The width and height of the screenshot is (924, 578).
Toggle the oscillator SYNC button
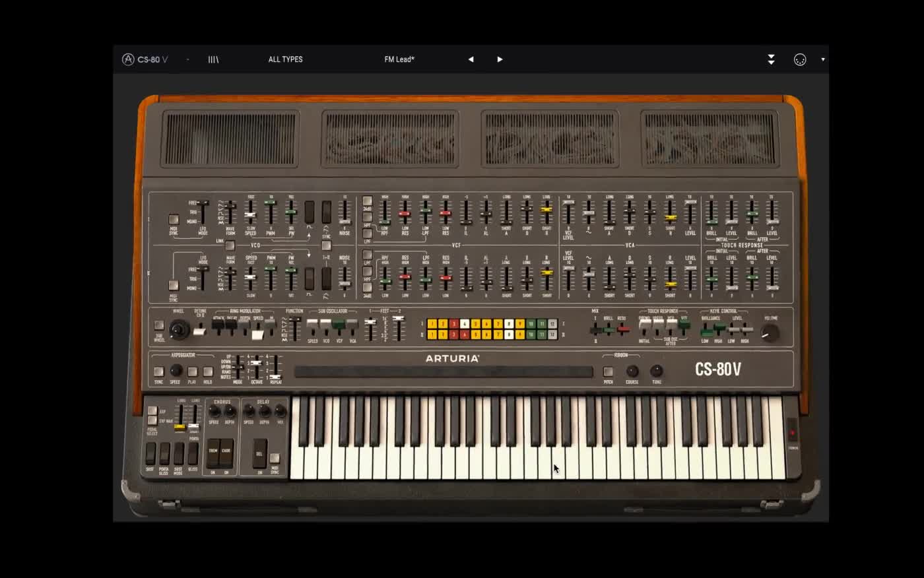coord(326,245)
